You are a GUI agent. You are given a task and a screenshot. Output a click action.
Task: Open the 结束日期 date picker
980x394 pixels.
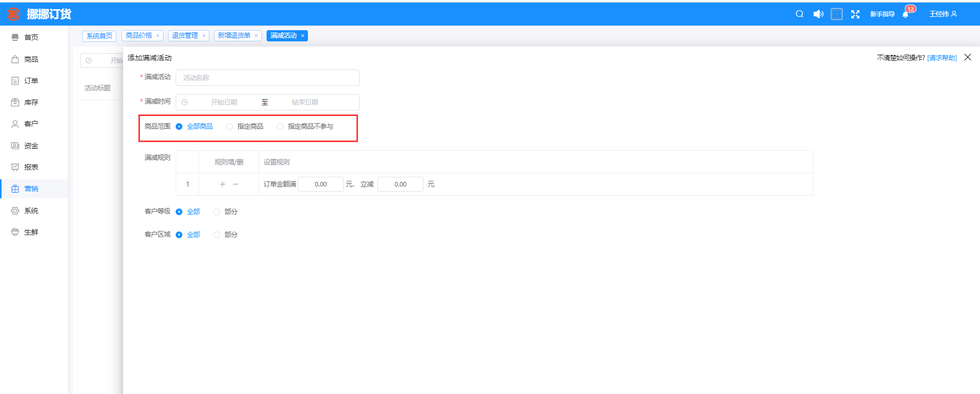pyautogui.click(x=305, y=102)
